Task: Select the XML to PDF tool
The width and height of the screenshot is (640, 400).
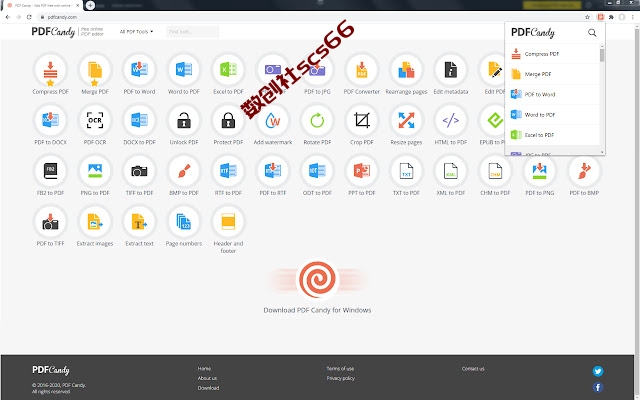Action: [x=451, y=176]
